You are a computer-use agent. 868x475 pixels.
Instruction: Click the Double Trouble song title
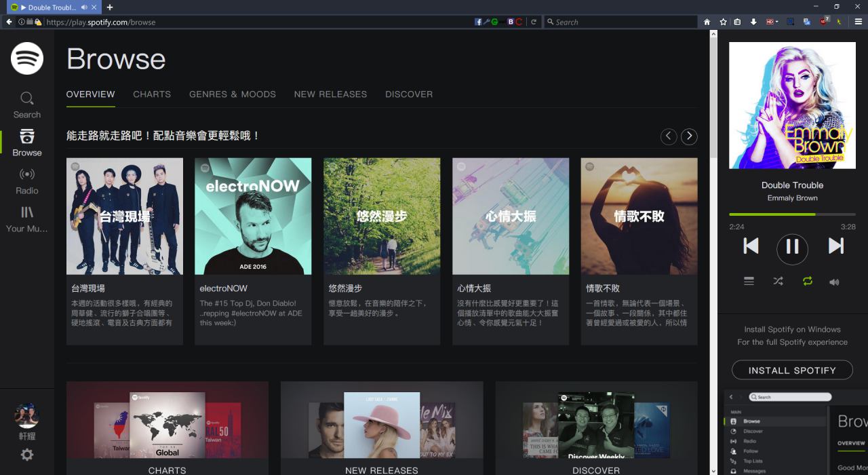pyautogui.click(x=792, y=185)
